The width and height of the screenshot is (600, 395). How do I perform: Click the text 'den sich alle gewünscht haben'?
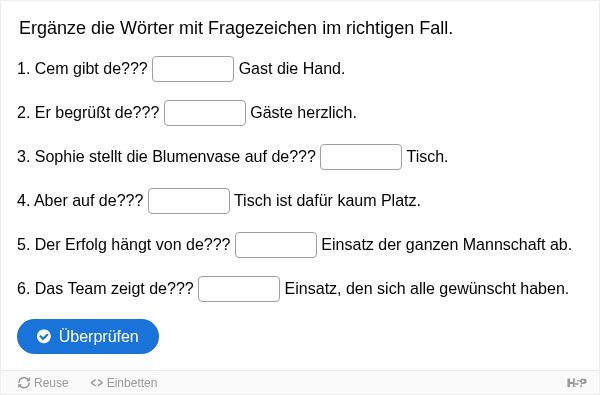tap(455, 288)
